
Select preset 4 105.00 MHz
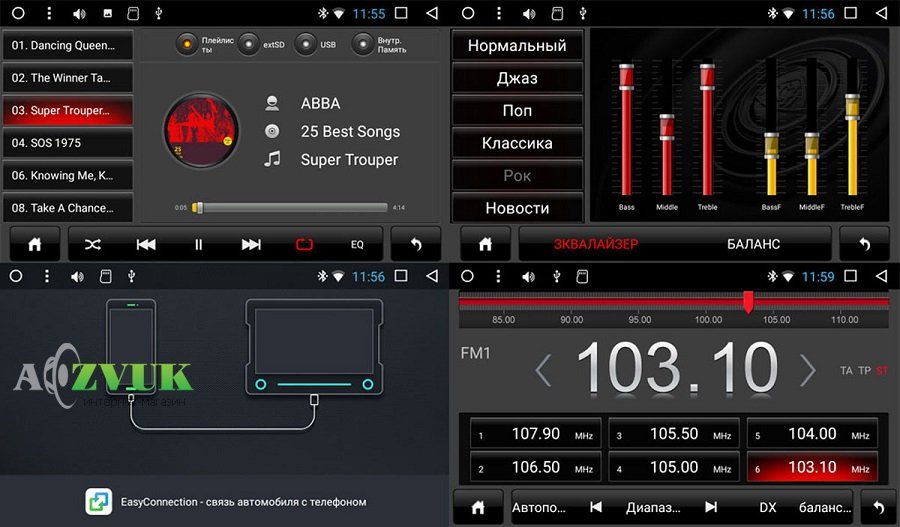coord(674,467)
